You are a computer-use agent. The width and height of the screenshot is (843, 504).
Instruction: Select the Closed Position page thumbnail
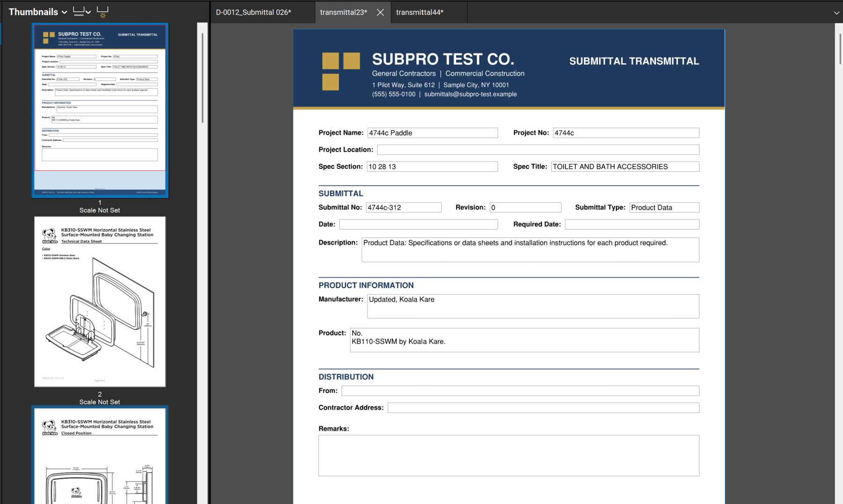click(100, 455)
